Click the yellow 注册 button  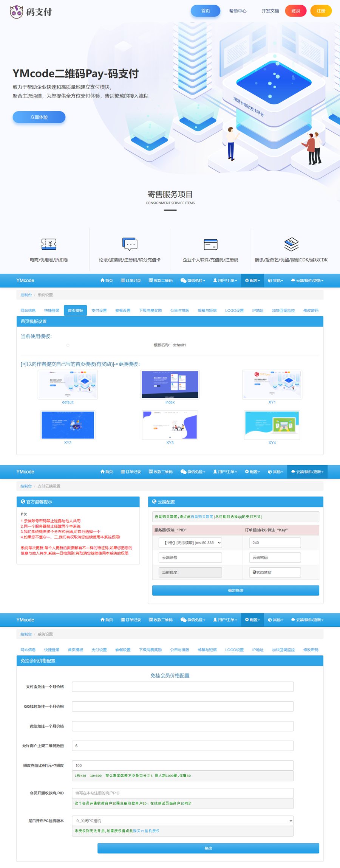click(321, 11)
